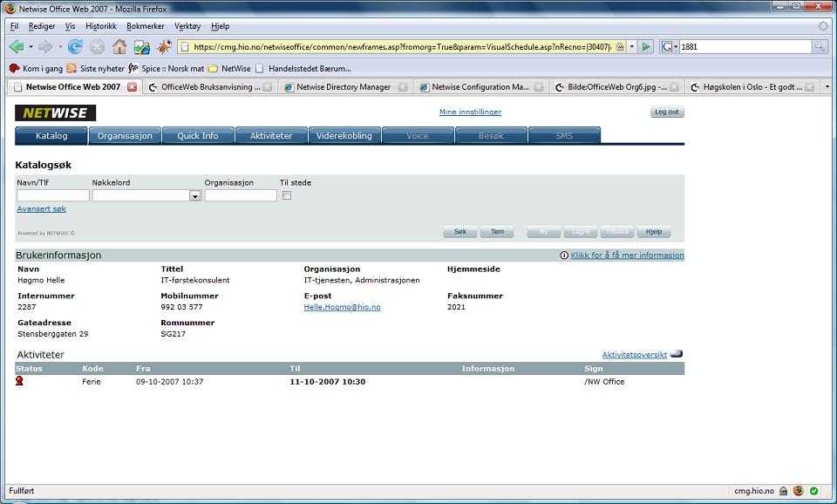This screenshot has width=837, height=504.
Task: Click the Log out button
Action: pyautogui.click(x=667, y=112)
